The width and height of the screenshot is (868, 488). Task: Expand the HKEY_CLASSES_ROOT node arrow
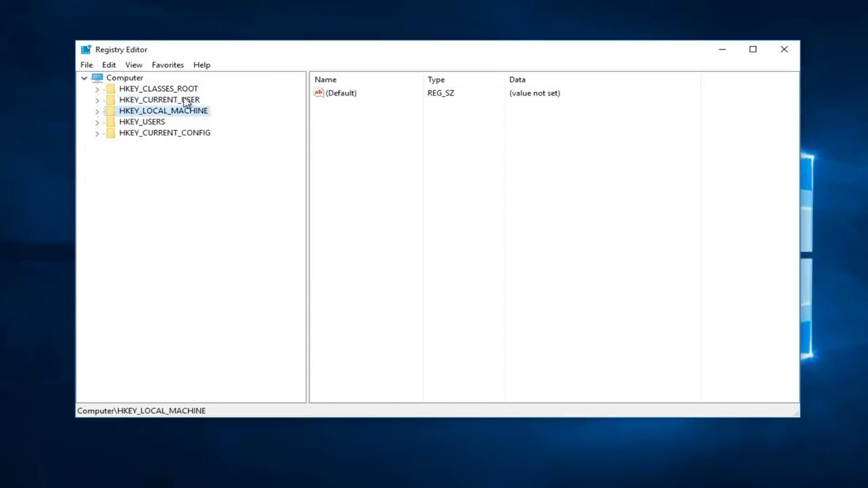[97, 89]
